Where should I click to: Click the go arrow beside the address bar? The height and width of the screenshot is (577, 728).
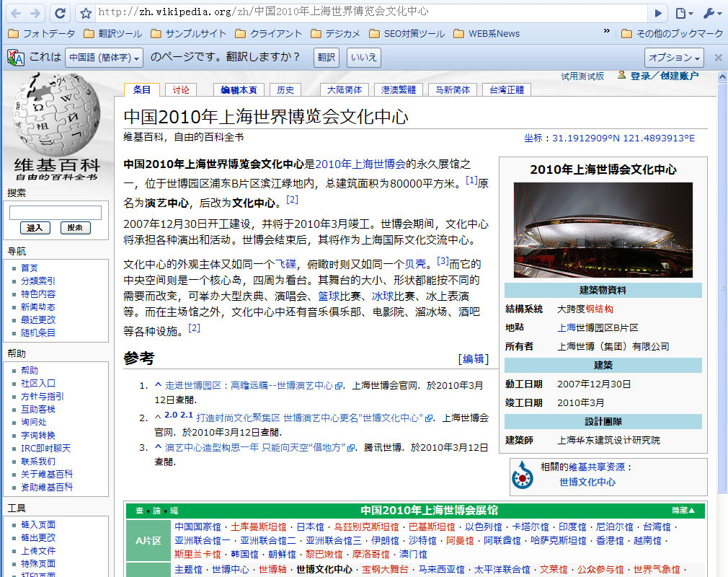(658, 13)
